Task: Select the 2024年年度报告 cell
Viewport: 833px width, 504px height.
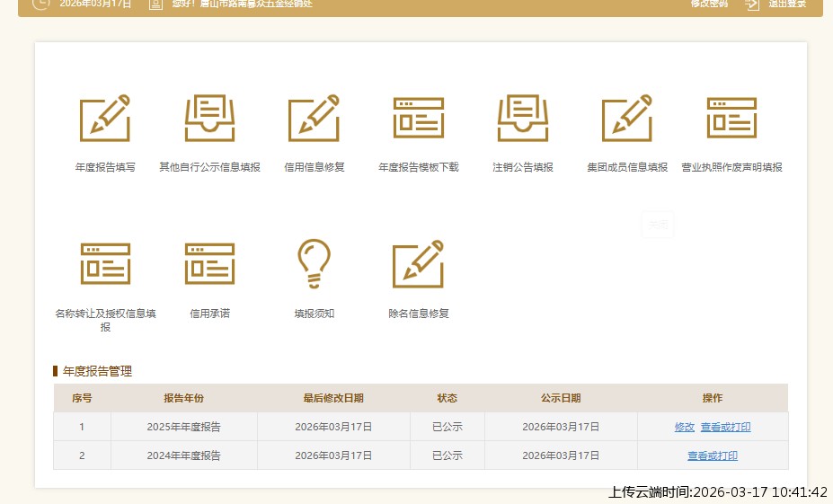Action: [184, 455]
